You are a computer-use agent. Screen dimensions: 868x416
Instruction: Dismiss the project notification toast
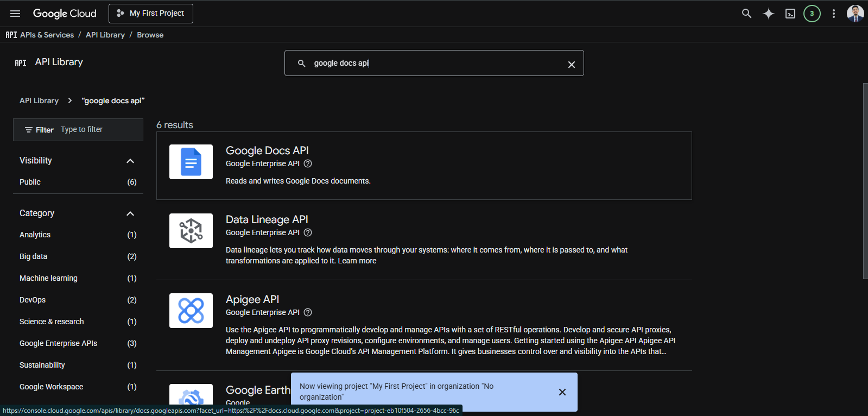click(562, 392)
